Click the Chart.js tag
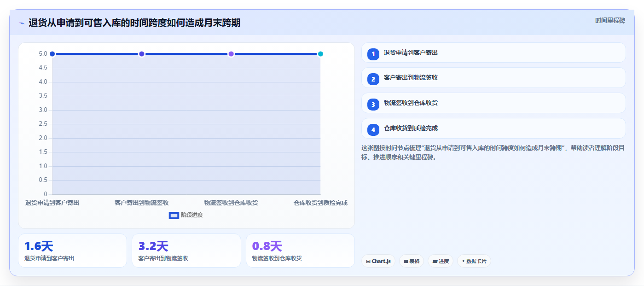644x286 pixels. [378, 261]
